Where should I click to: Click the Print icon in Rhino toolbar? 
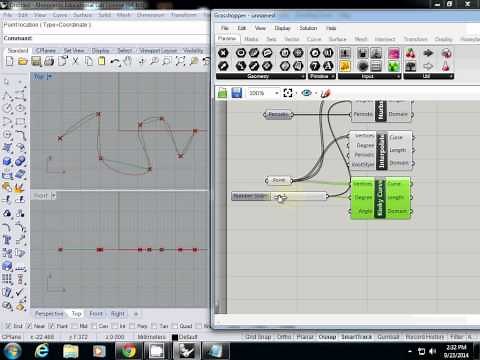[x=49, y=61]
